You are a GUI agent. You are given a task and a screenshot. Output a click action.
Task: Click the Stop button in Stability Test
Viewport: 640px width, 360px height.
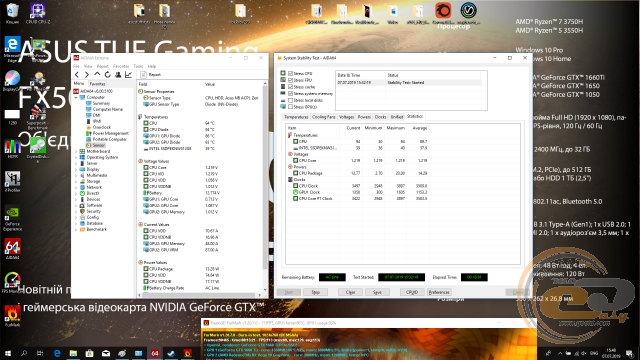coord(316,292)
